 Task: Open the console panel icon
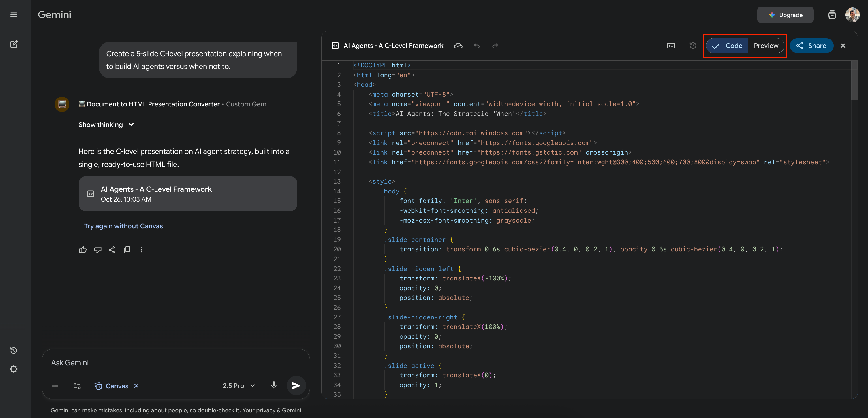670,46
